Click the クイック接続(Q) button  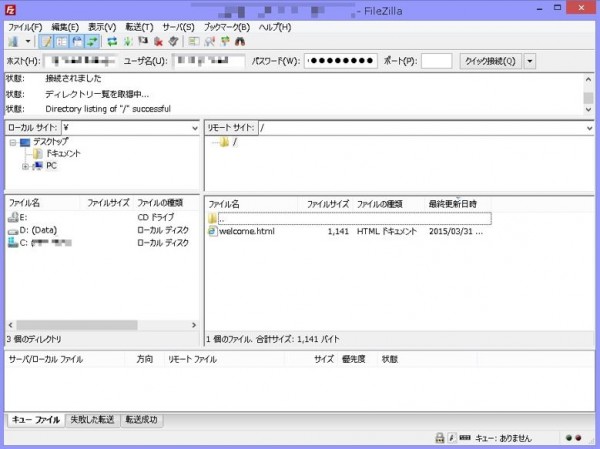(x=490, y=61)
